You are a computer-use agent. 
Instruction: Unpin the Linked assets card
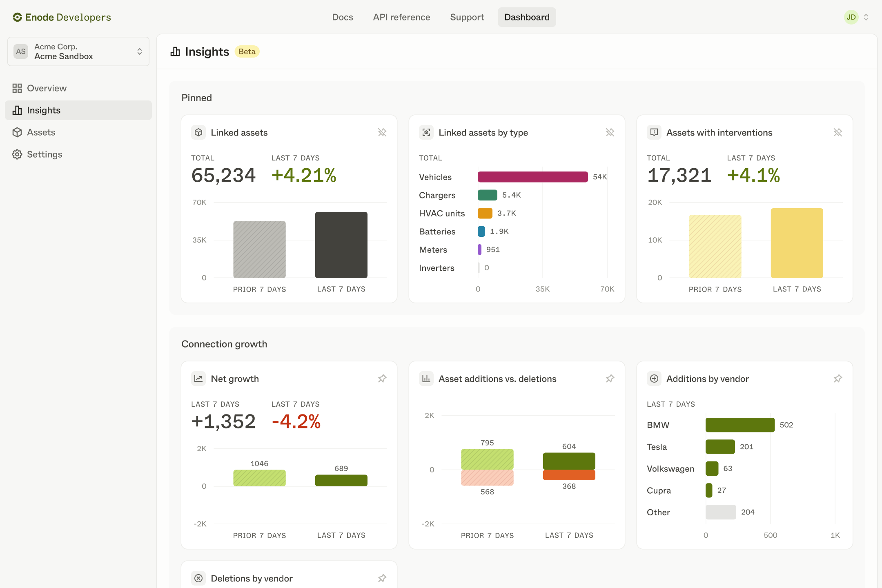coord(382,132)
